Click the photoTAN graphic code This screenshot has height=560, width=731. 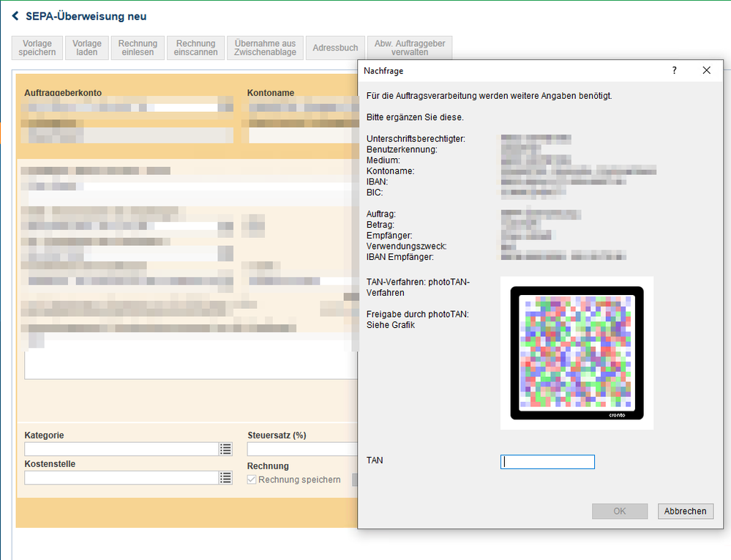pyautogui.click(x=577, y=353)
